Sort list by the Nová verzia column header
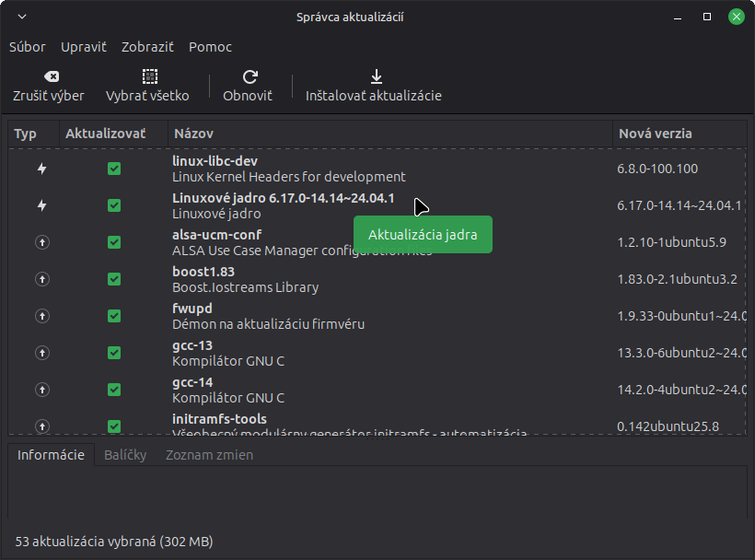The width and height of the screenshot is (755, 560). pos(655,134)
